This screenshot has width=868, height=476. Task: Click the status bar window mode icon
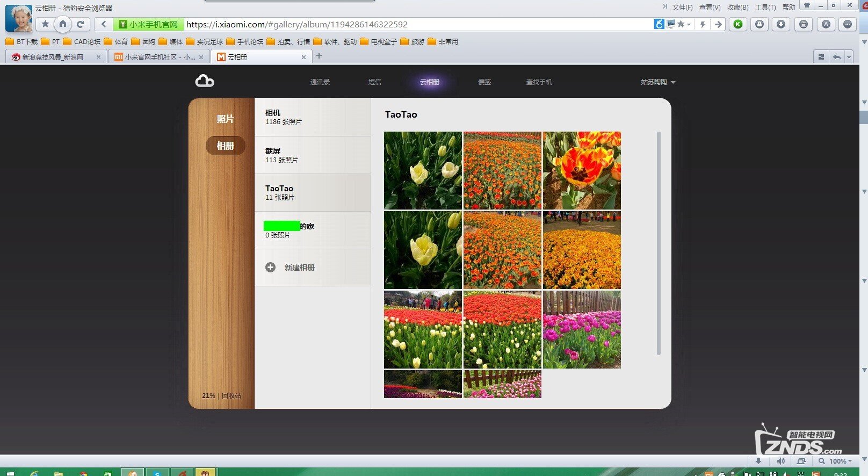[x=801, y=461]
